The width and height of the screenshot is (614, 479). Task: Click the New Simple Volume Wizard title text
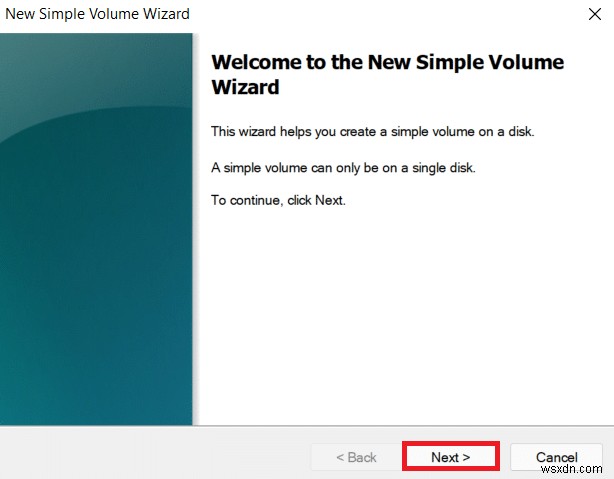[x=97, y=14]
